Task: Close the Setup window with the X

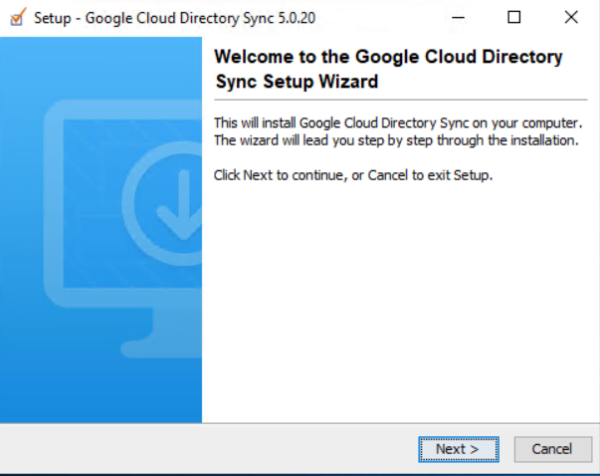Action: coord(571,17)
